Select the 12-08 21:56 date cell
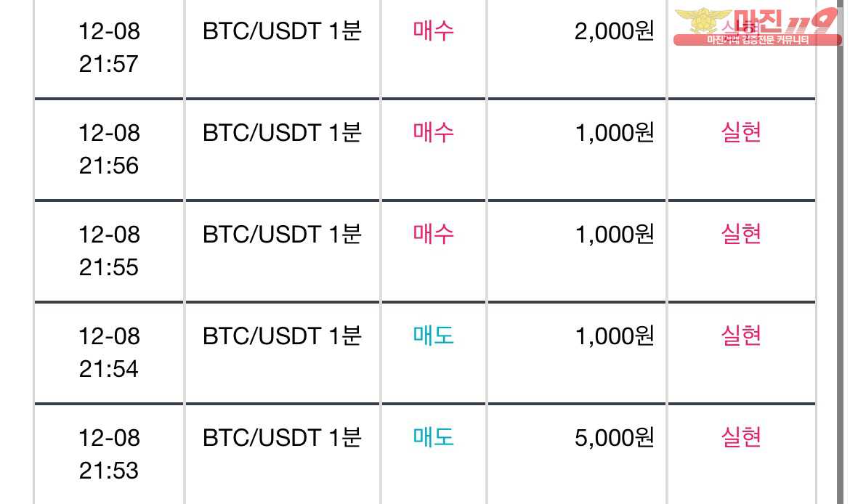 coord(109,149)
